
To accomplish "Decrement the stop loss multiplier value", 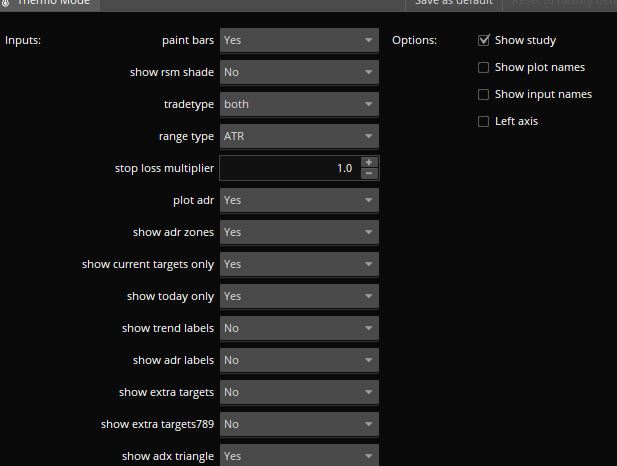I will pyautogui.click(x=369, y=174).
